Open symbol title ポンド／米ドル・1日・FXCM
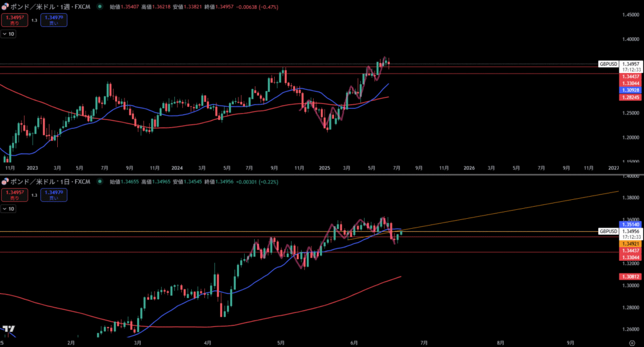The width and height of the screenshot is (644, 347). pos(50,182)
